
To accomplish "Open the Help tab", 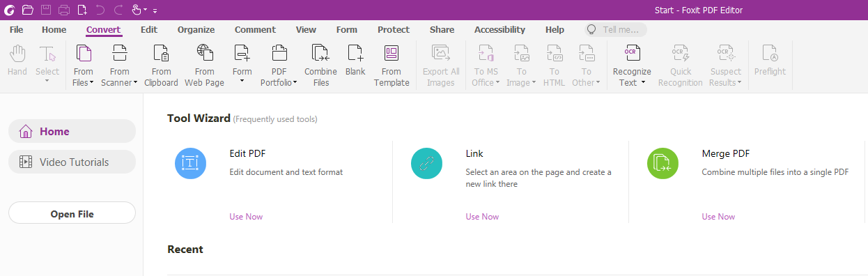I will point(555,30).
